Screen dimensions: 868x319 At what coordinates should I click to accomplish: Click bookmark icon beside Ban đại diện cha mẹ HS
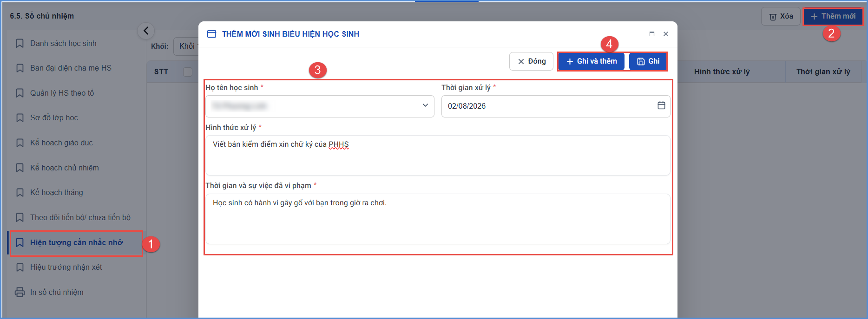pyautogui.click(x=20, y=68)
